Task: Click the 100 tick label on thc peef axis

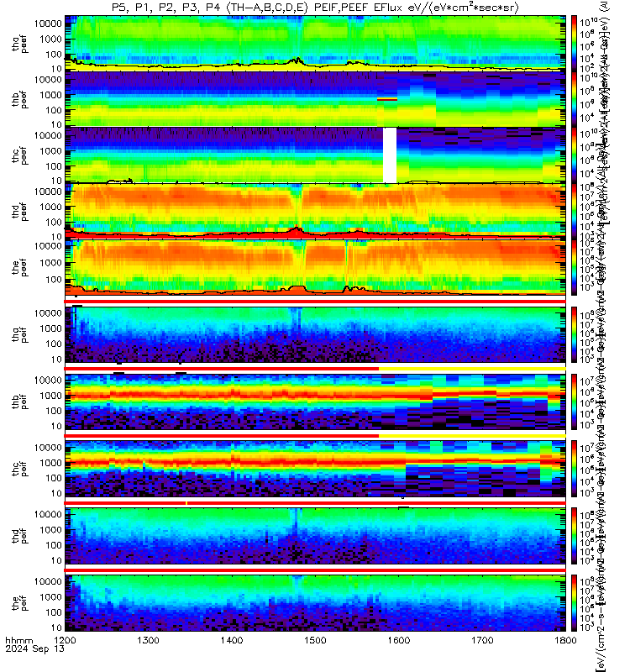Action: pos(54,166)
